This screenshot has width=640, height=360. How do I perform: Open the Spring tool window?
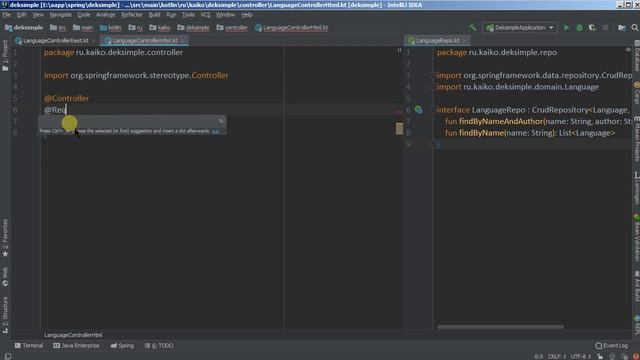(x=122, y=346)
